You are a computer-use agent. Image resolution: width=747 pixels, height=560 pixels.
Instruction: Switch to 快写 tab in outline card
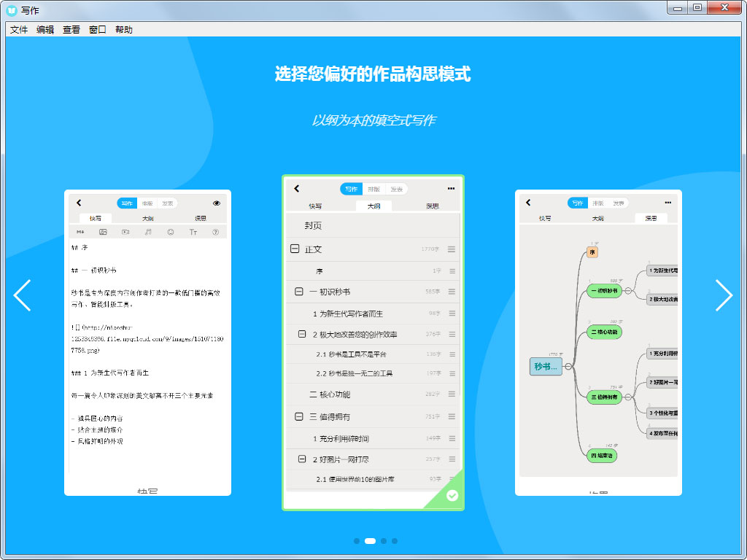pyautogui.click(x=315, y=206)
